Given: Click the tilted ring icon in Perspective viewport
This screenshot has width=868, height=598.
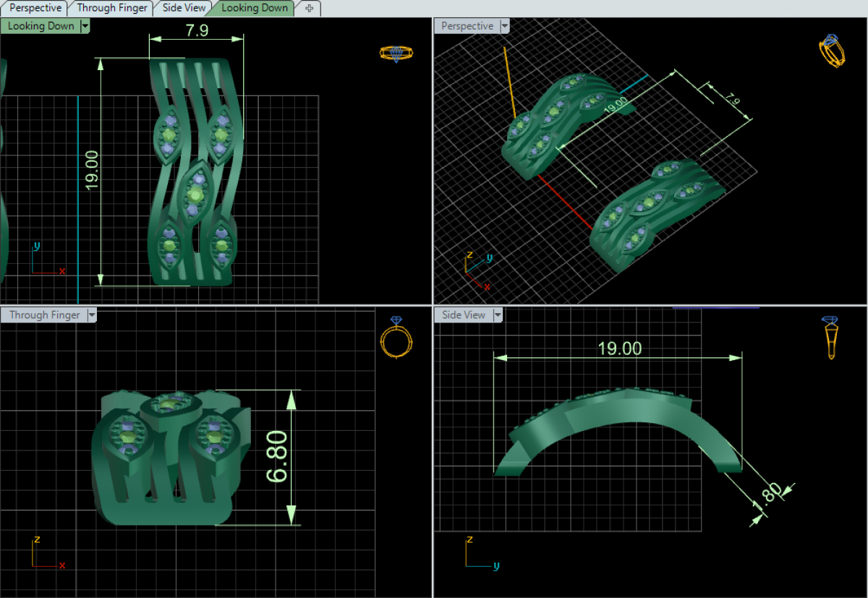Looking at the screenshot, I should [831, 51].
